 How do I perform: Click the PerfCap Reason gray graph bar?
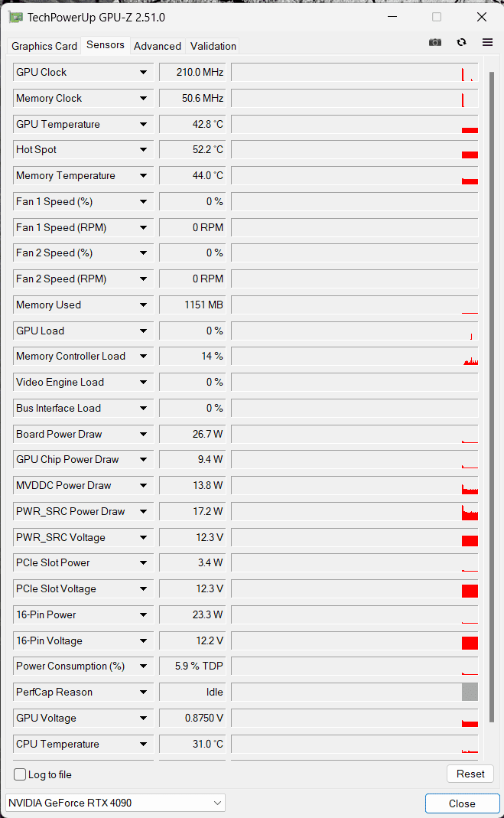point(470,693)
